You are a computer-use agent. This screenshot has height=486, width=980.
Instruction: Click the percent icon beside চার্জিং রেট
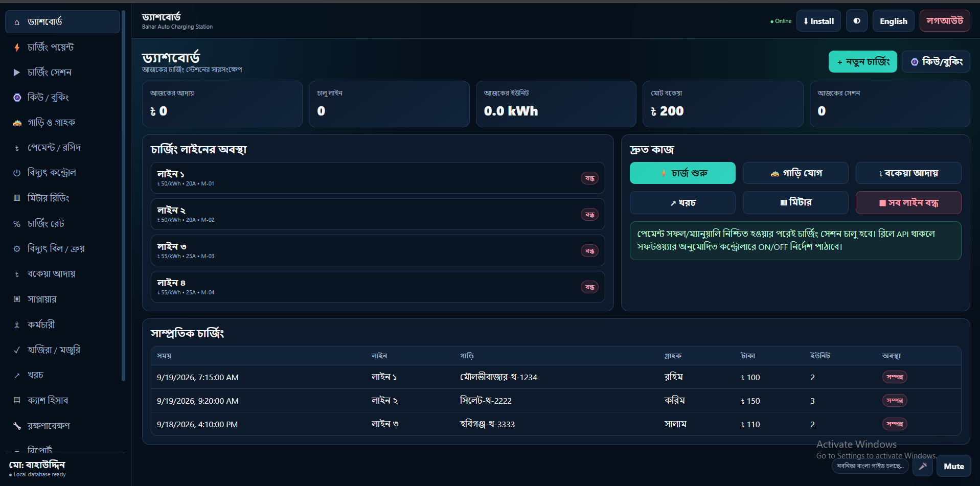point(17,224)
